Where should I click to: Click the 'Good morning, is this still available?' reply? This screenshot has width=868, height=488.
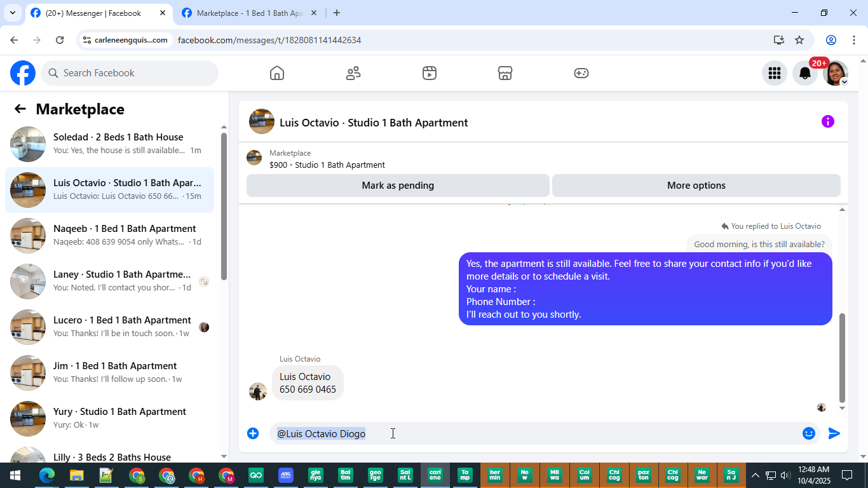pos(759,244)
